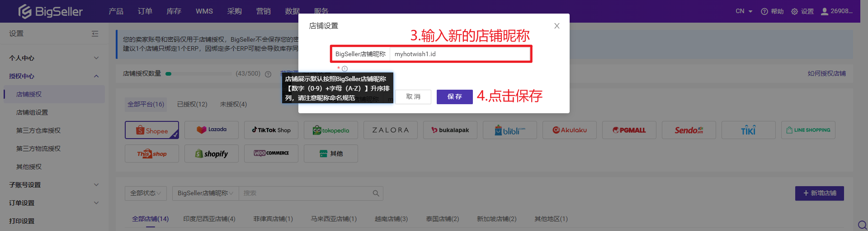868x231 pixels.
Task: Open the BigSeller logo home link
Action: (x=50, y=11)
